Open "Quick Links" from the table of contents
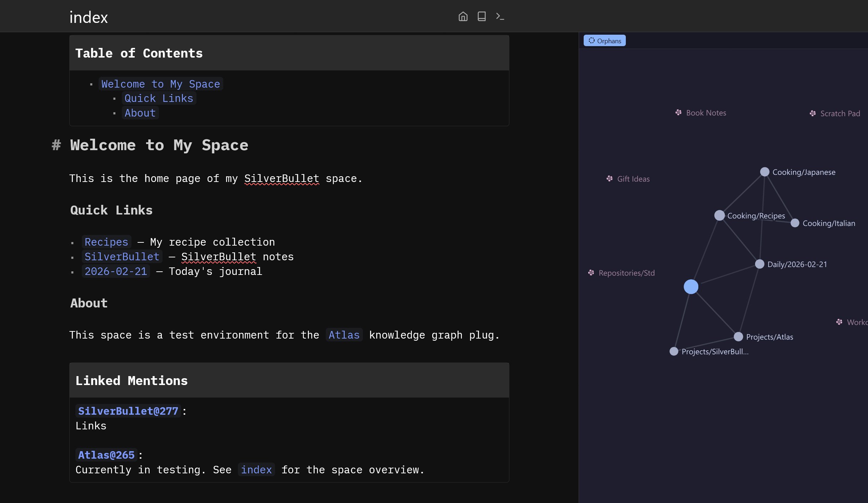Screen dimensions: 868x503 (159, 98)
